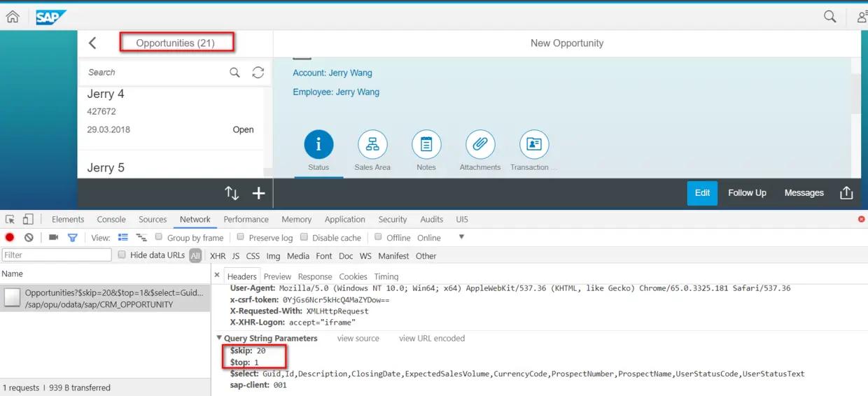Open the user profile icon in header
The height and width of the screenshot is (396, 868).
click(862, 17)
